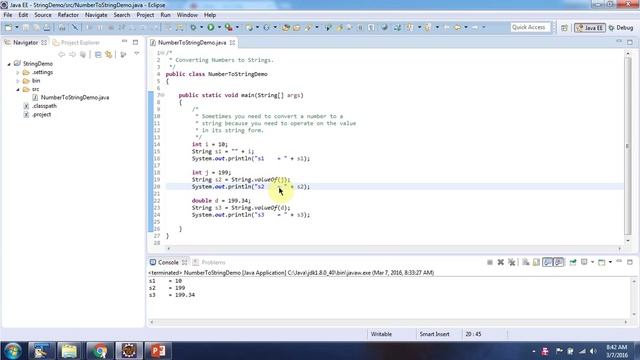The image size is (640, 360).
Task: Click the Quick Access search field
Action: tap(531, 27)
